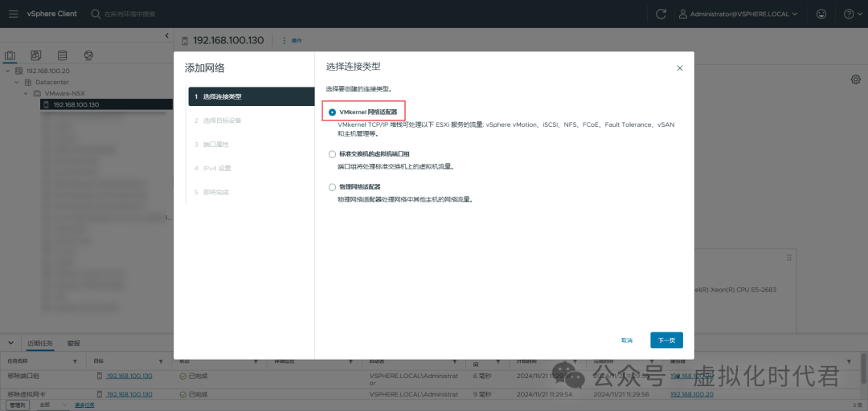
Task: Collapse the 192.168.100.20 vCenter tree node
Action: [8, 71]
